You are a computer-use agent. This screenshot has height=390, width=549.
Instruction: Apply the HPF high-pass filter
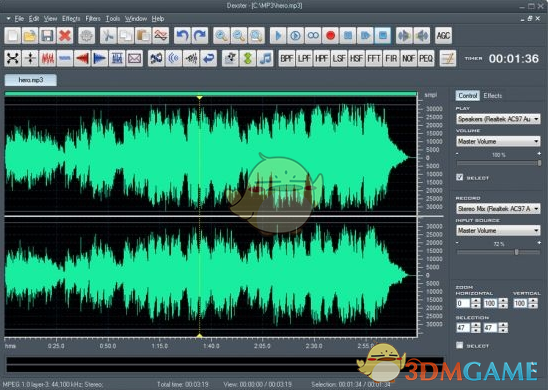321,58
